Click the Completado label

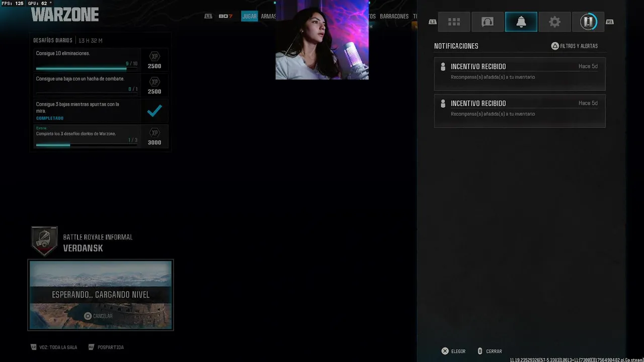[x=50, y=118]
